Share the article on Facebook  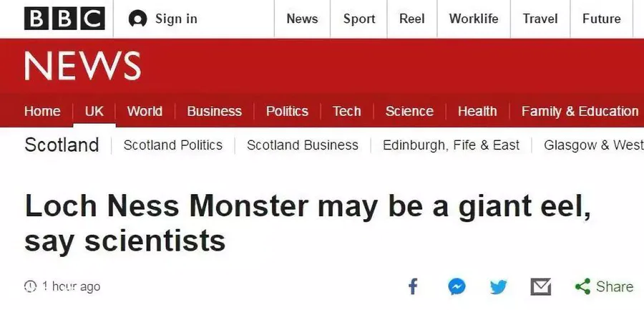pos(413,286)
